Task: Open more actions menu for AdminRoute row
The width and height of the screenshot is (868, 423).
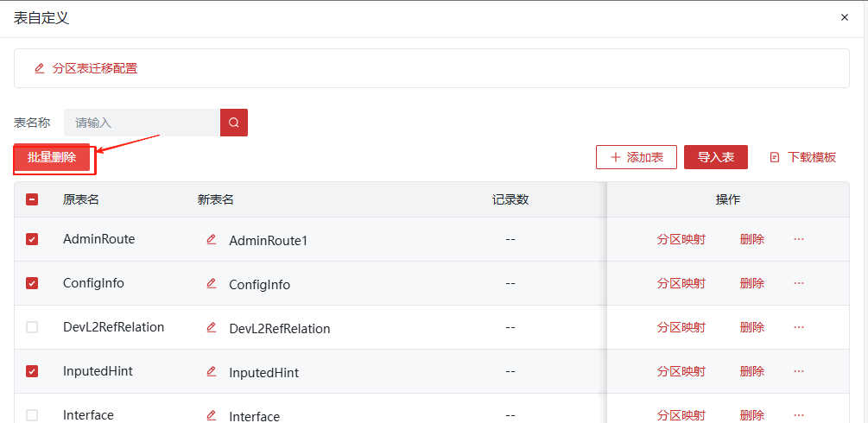Action: [798, 239]
